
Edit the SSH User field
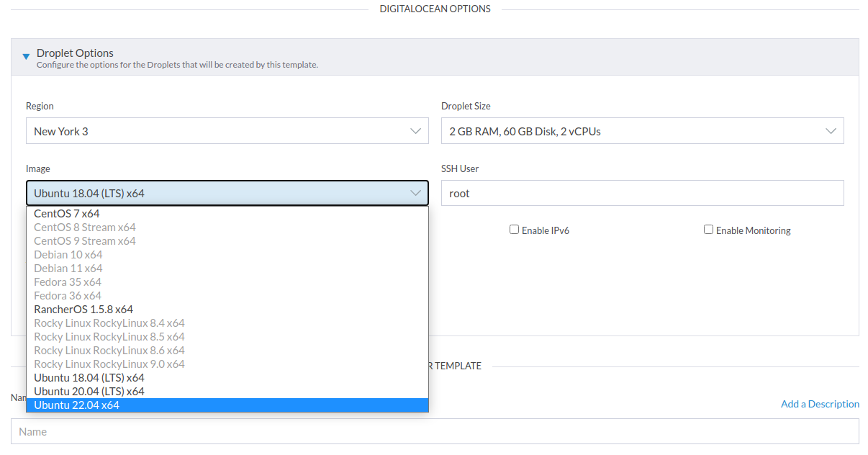tap(642, 193)
